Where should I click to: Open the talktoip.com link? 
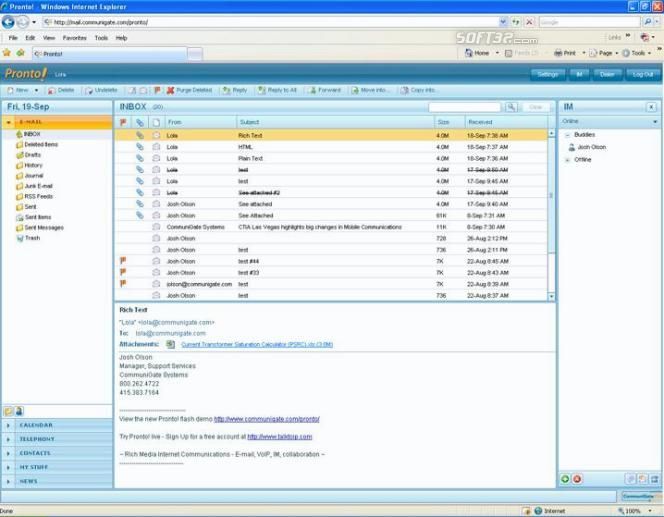[x=279, y=437]
